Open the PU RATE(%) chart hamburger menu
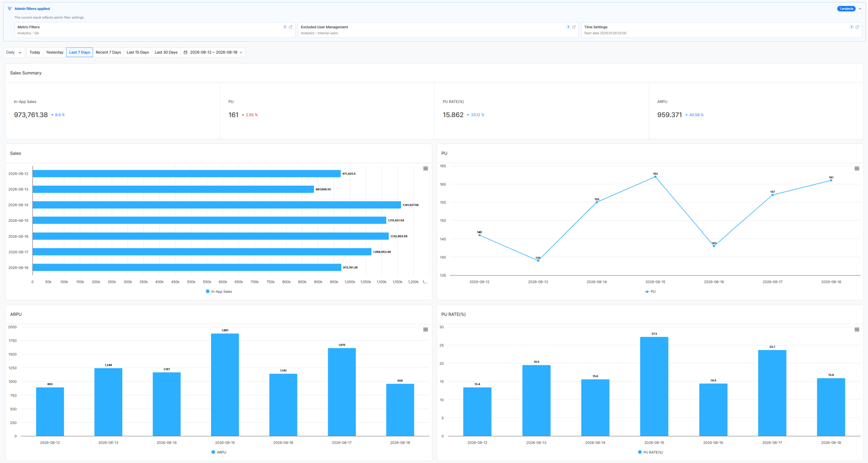Screen dimensions: 868x463 click(857, 330)
